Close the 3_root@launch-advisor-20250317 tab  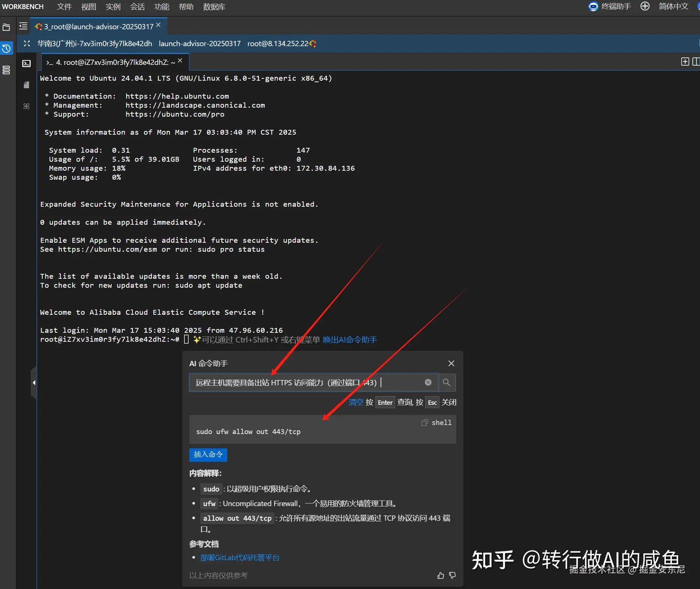158,25
